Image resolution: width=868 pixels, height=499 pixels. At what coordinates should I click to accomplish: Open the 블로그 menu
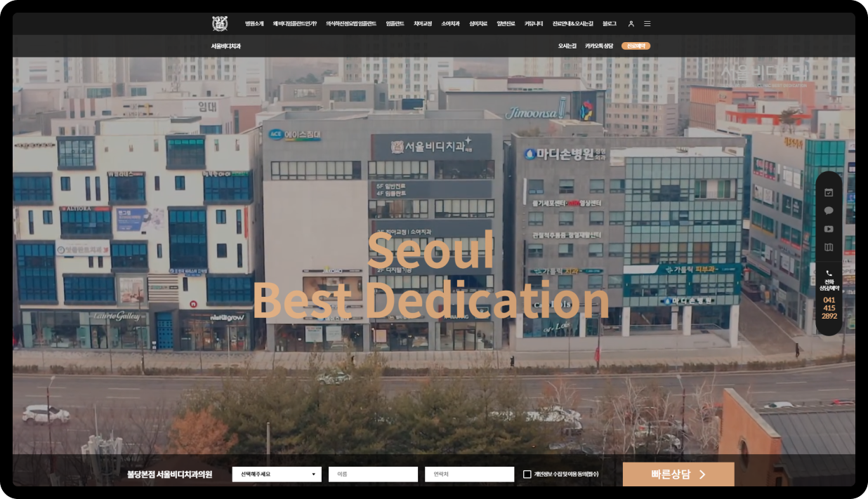tap(610, 24)
